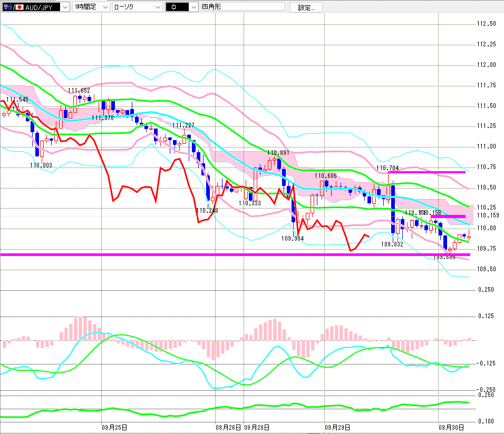Click the 110.159 current price on axis
The width and height of the screenshot is (504, 434).
[488, 215]
